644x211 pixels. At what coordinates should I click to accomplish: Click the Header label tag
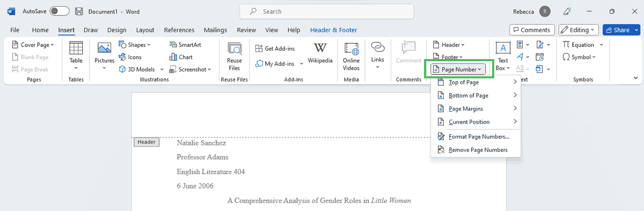tap(147, 142)
